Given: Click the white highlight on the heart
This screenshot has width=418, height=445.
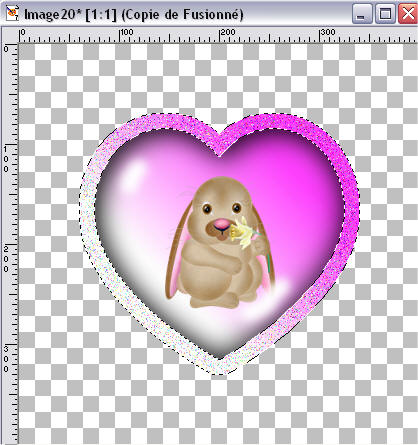Looking at the screenshot, I should pyautogui.click(x=133, y=172).
